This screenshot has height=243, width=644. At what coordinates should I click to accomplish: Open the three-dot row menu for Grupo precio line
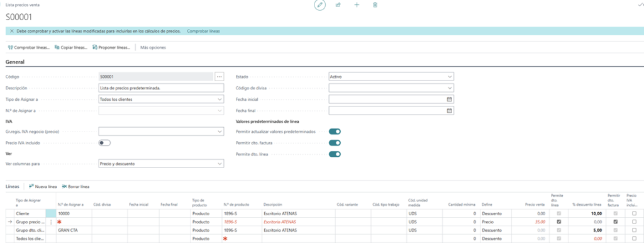[51, 222]
